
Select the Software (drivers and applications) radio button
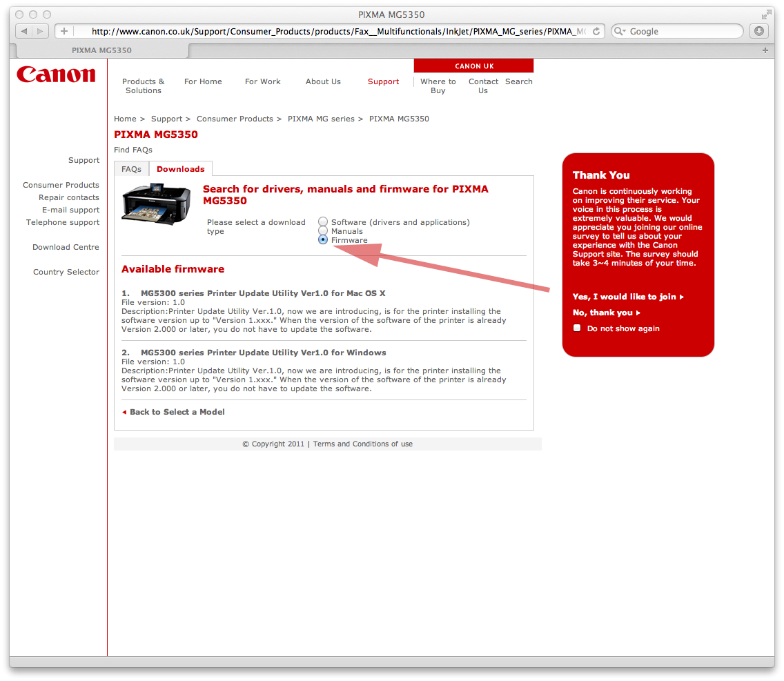tap(323, 221)
